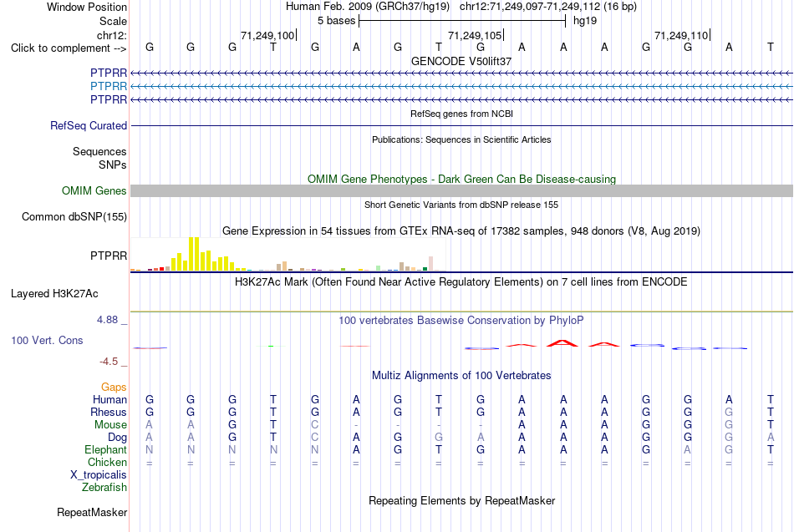Viewport: 794px width, 532px height.
Task: Click the 4.88 PhyloP upper scale value
Action: pos(107,320)
